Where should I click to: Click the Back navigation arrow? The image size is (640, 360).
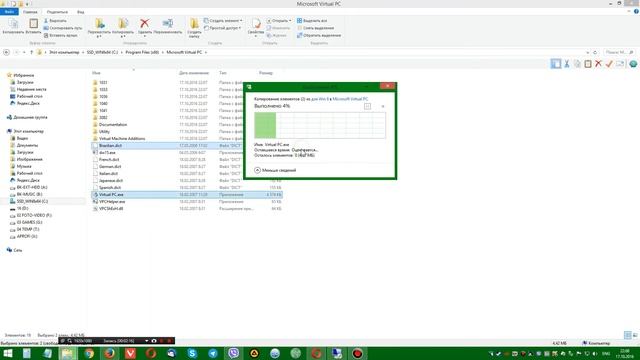point(6,52)
